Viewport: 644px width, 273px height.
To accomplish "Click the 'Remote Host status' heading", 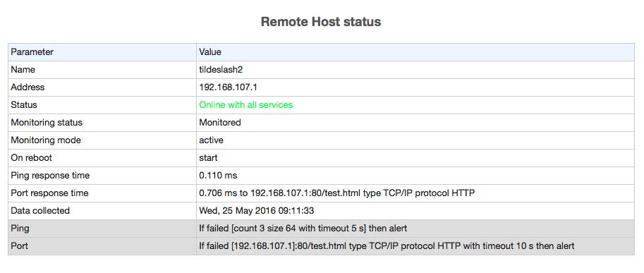I will click(321, 22).
